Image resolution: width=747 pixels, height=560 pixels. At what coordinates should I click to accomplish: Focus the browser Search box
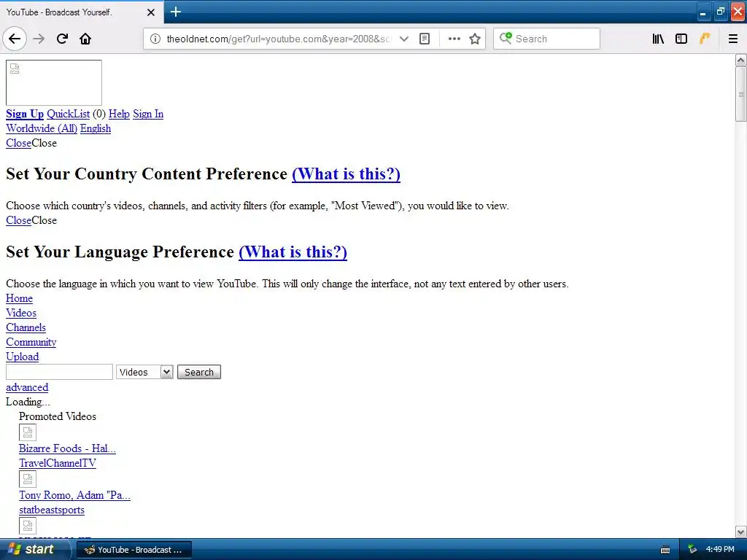pos(546,39)
